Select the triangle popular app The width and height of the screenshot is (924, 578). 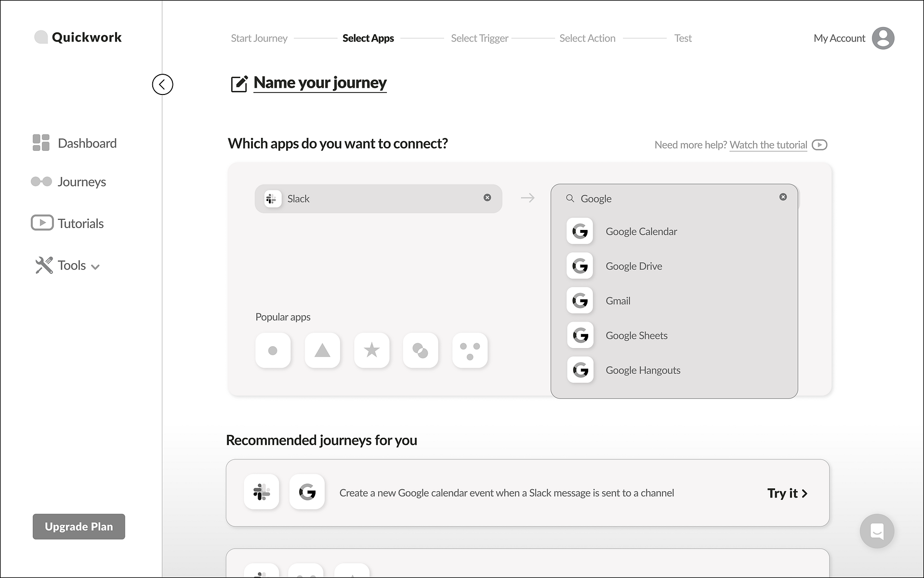[322, 350]
